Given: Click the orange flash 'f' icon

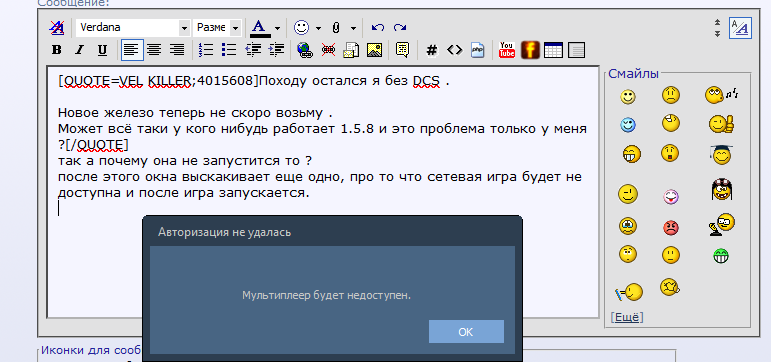Looking at the screenshot, I should (531, 50).
